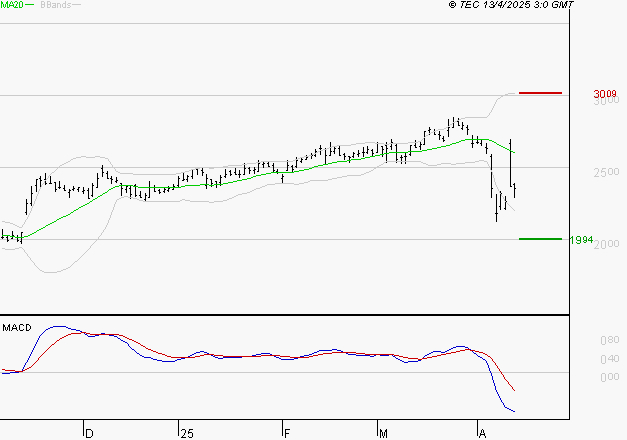Click the red resistance line at 3009

click(x=540, y=93)
